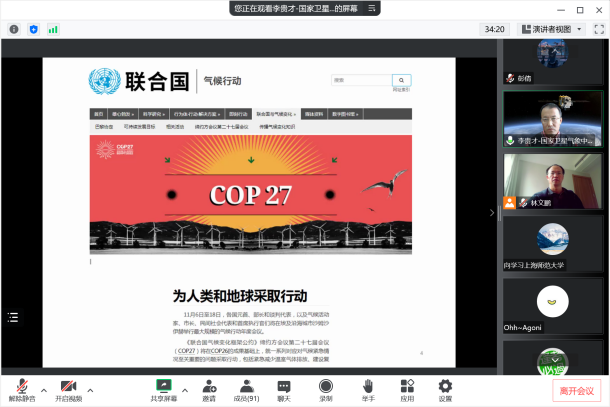
Task: Open the list menu icon in the sharing banner
Action: click(x=372, y=8)
